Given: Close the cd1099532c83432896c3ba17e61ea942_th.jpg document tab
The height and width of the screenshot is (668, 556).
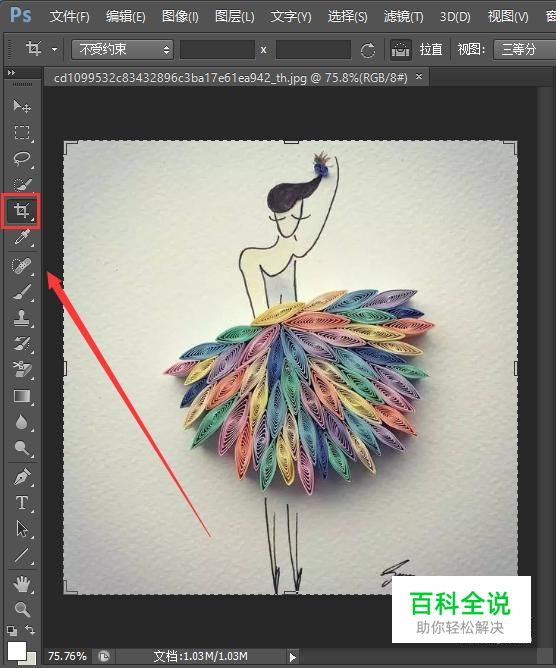Looking at the screenshot, I should point(419,77).
